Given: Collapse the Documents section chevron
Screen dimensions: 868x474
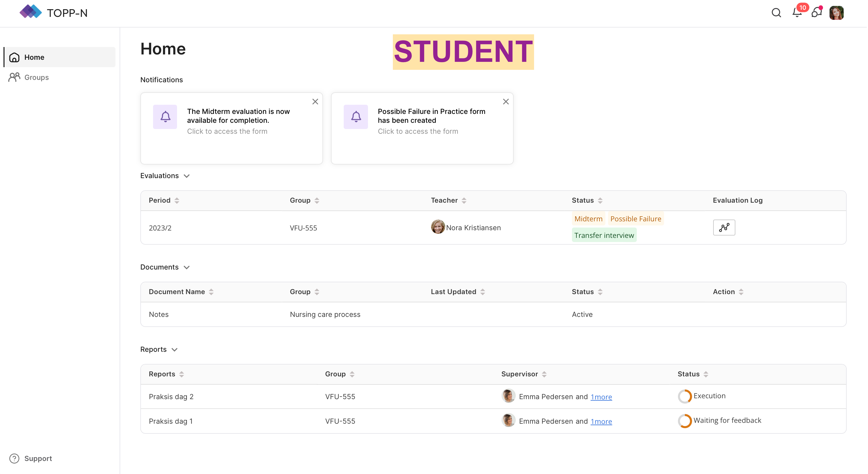Looking at the screenshot, I should coord(187,267).
